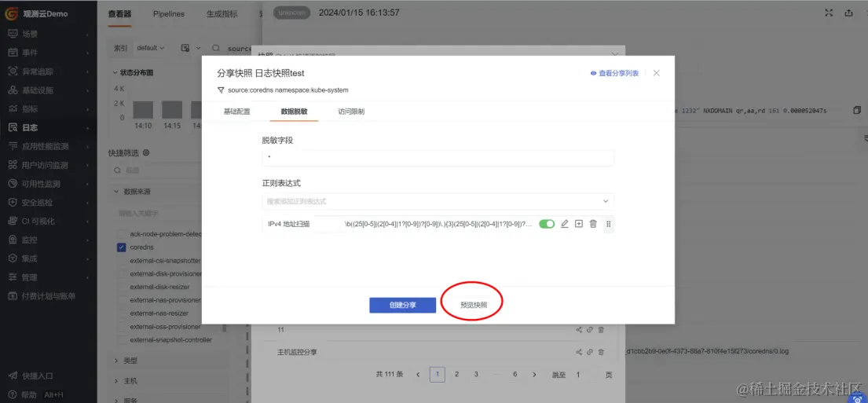
Task: Switch to 访问限制 tab
Action: (351, 112)
